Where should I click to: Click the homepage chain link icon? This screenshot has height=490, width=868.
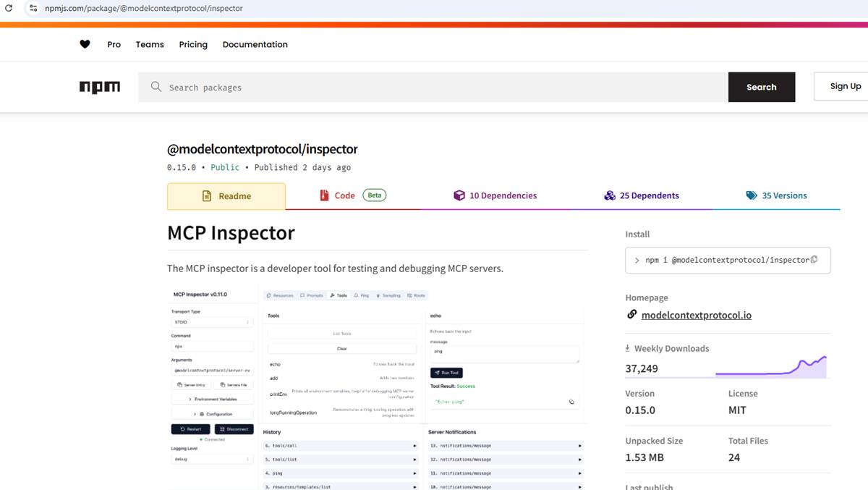[x=631, y=315]
